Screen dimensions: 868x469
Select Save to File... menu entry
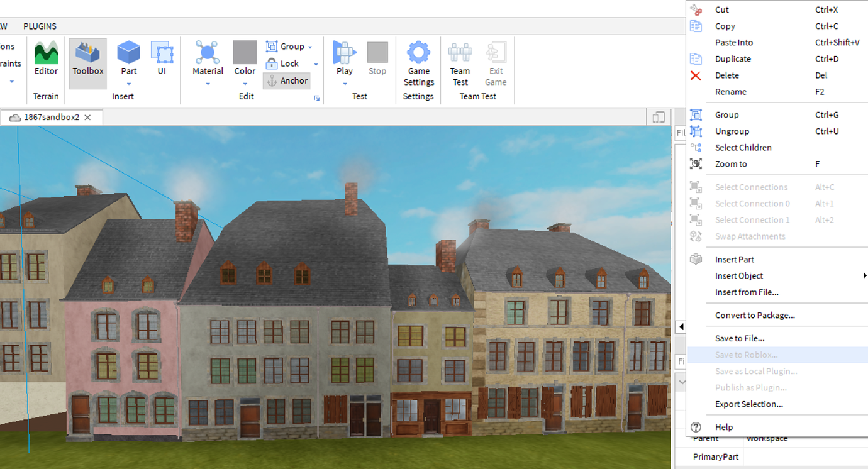pyautogui.click(x=740, y=339)
